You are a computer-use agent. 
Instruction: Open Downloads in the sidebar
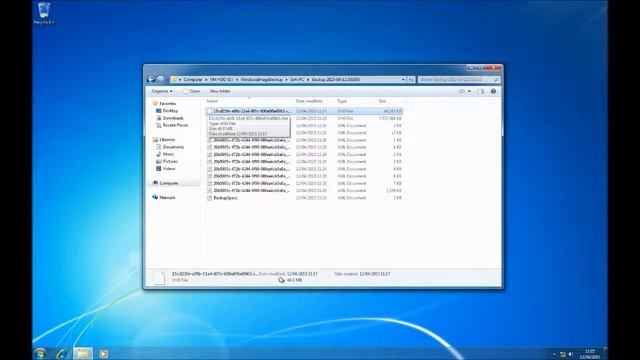click(x=170, y=118)
